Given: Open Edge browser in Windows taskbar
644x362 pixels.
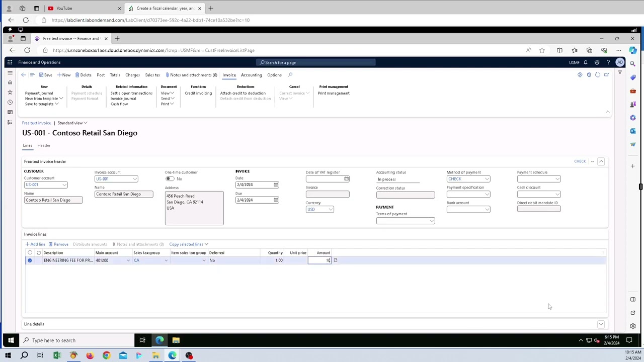Looking at the screenshot, I should (159, 340).
